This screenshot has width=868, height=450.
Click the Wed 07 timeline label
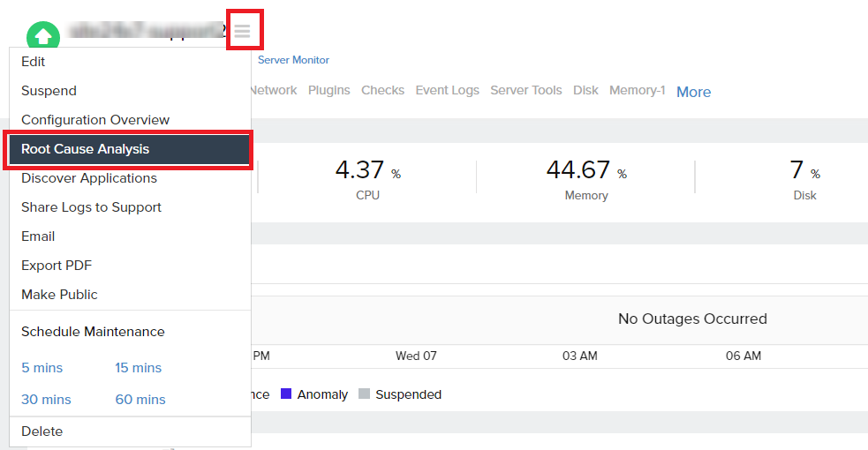416,356
